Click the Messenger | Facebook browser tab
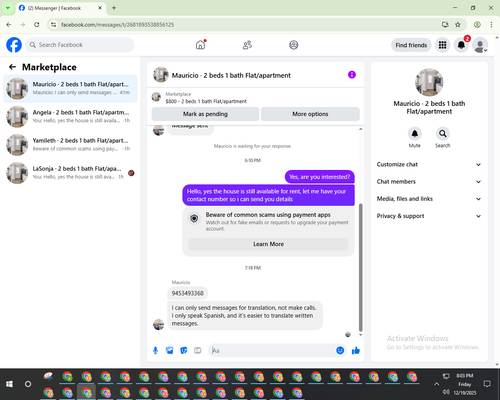This screenshot has width=500, height=400. click(x=60, y=8)
